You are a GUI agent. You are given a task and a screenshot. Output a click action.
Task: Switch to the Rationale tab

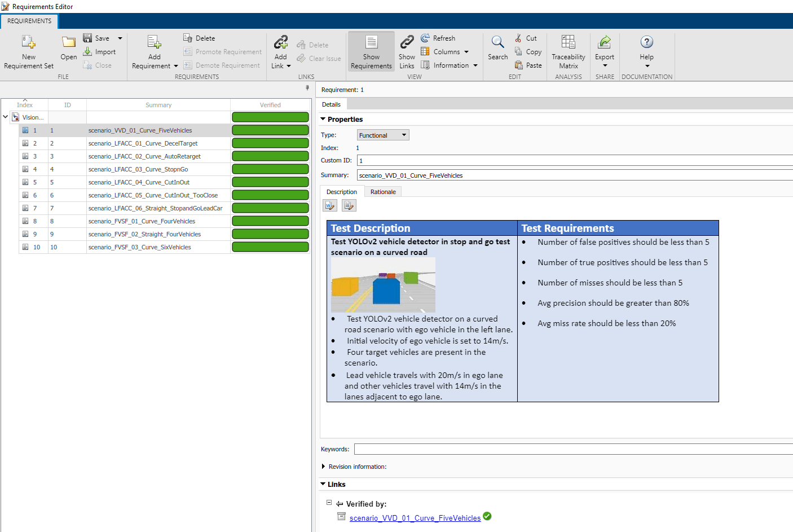click(383, 192)
